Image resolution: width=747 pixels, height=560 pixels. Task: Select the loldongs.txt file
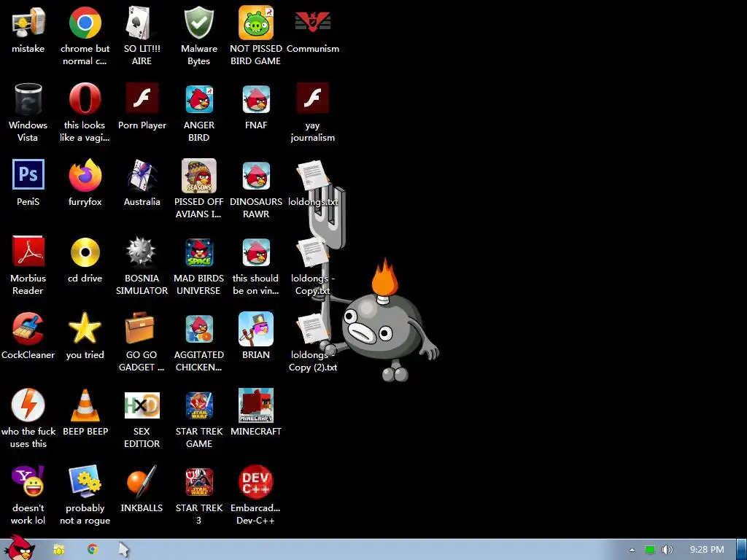312,175
